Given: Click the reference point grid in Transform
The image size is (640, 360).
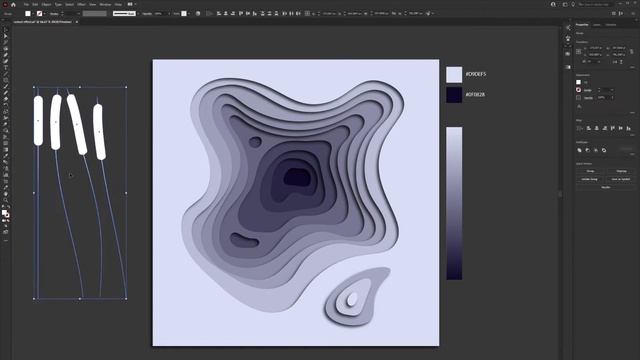Looking at the screenshot, I should click(579, 51).
